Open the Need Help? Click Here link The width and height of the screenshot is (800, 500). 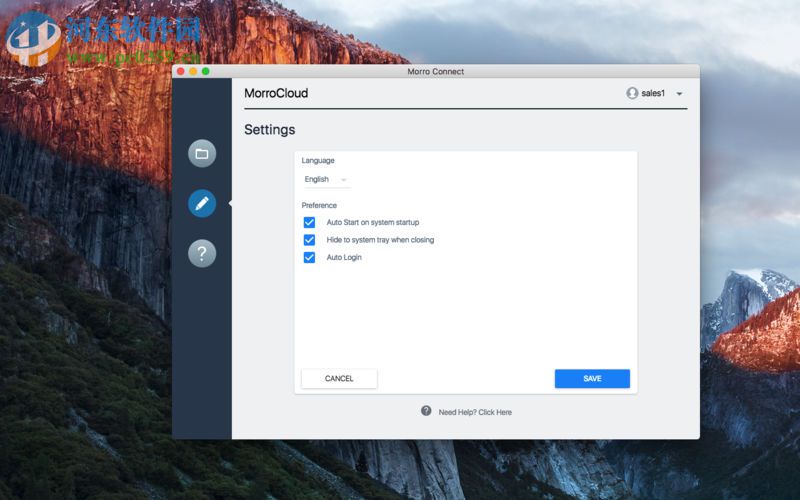475,412
